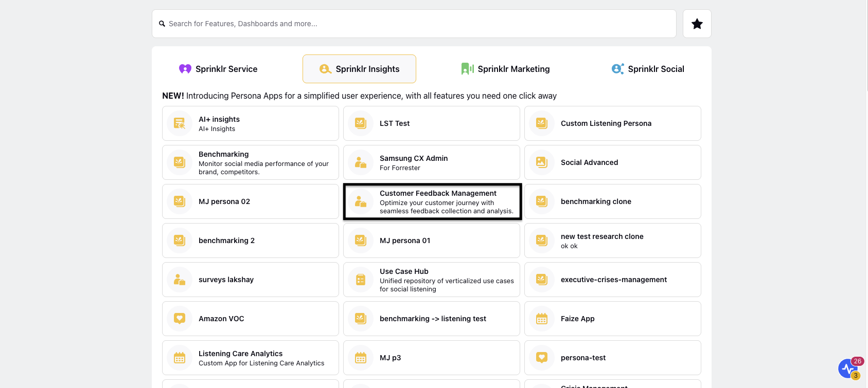
Task: Select the executive-crises-management label
Action: coord(614,280)
